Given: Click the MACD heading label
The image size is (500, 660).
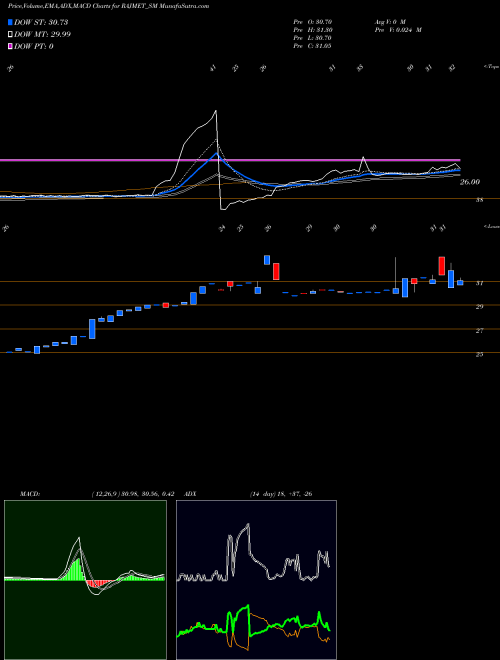Looking at the screenshot, I should click(30, 494).
